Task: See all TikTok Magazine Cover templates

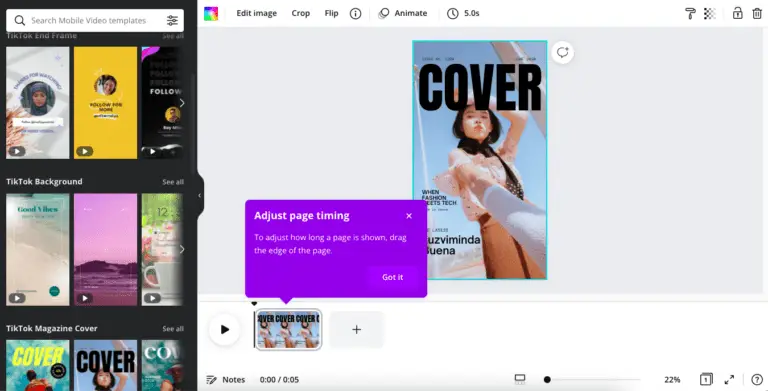Action: [x=173, y=328]
